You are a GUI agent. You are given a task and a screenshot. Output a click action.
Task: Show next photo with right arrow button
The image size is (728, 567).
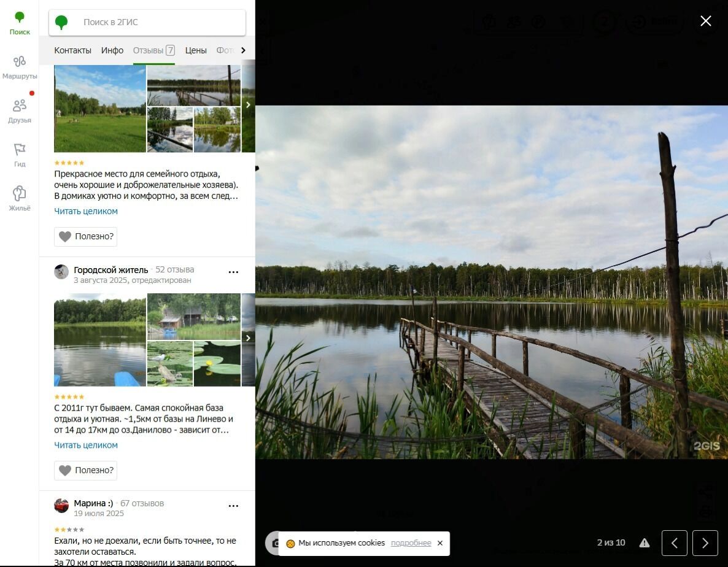coord(705,543)
